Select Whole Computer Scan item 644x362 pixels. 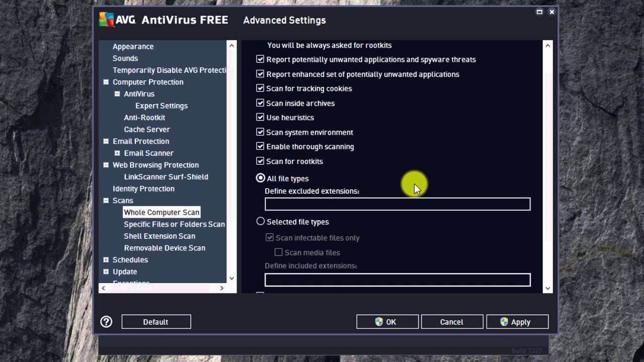[x=162, y=212]
